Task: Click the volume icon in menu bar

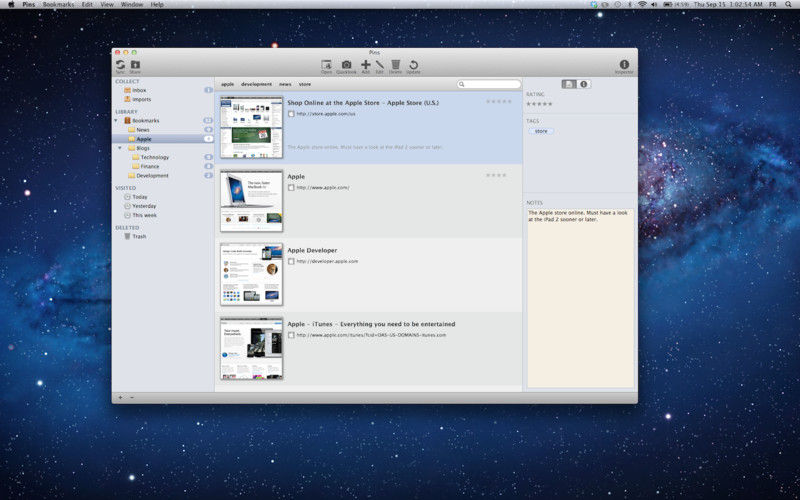Action: click(654, 5)
